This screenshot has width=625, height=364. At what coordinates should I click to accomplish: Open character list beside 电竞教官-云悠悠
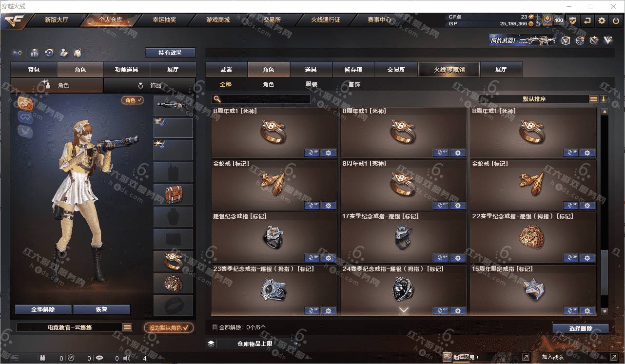coord(127,327)
